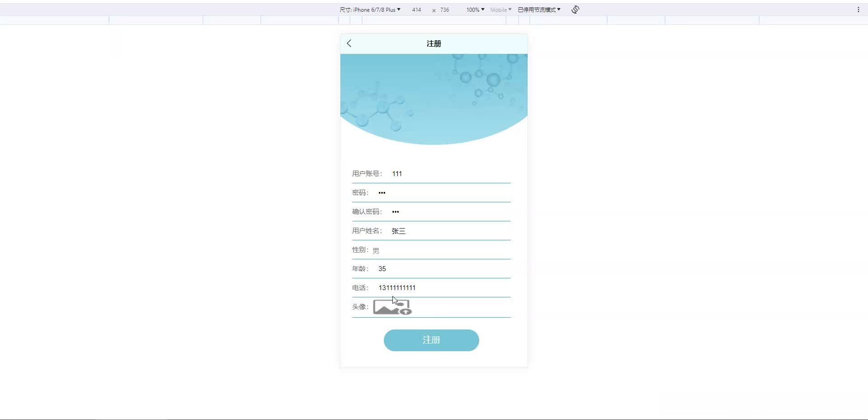The height and width of the screenshot is (420, 868).
Task: Open the DevTools more options menu
Action: click(x=859, y=9)
